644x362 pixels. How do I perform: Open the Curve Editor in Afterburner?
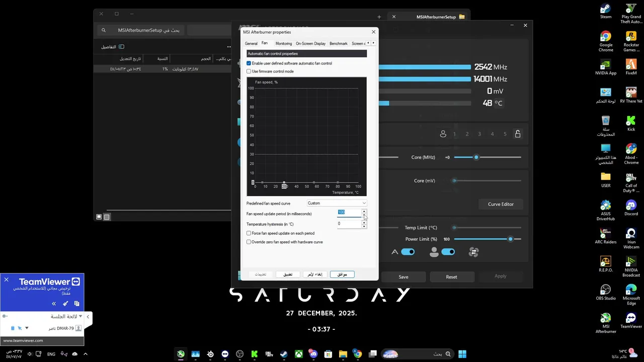(x=501, y=204)
